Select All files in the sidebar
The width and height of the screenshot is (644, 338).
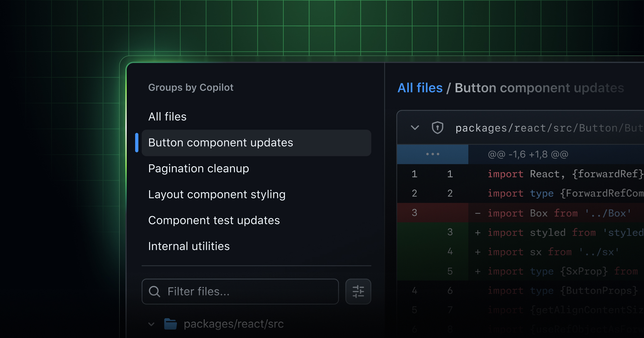pos(168,116)
